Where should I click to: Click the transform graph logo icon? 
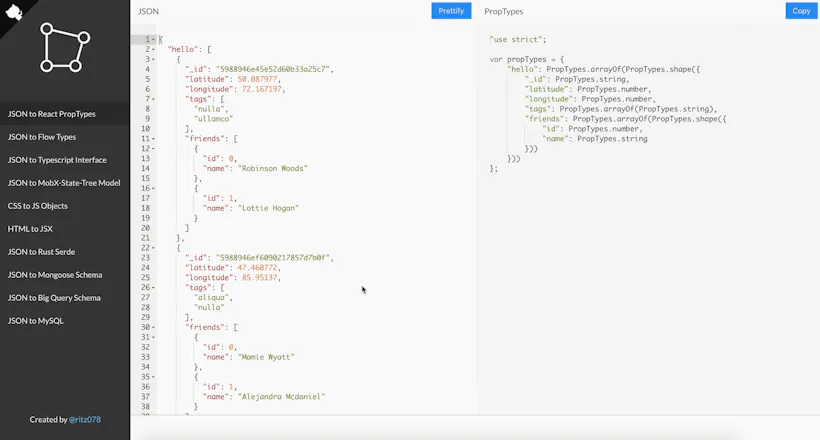[65, 47]
